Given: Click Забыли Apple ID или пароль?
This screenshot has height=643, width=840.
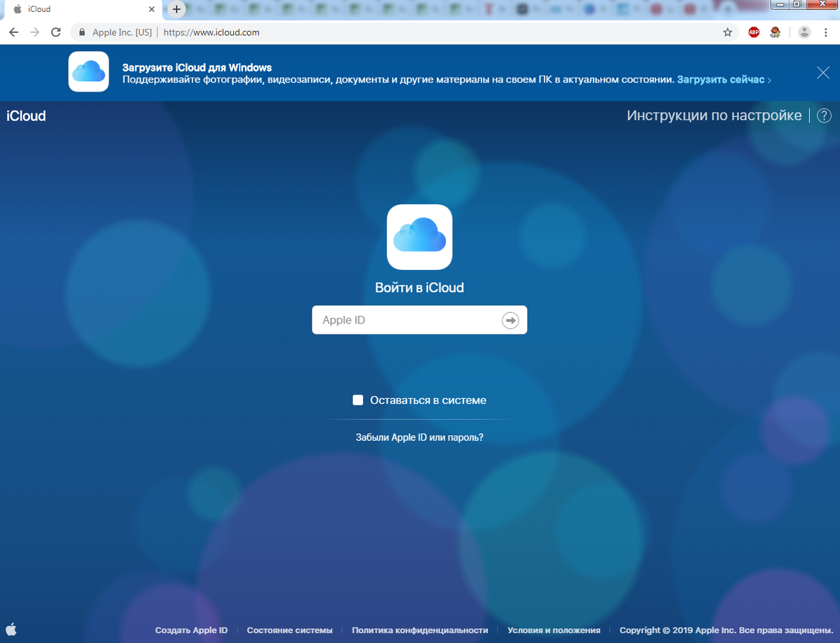Looking at the screenshot, I should pyautogui.click(x=419, y=437).
